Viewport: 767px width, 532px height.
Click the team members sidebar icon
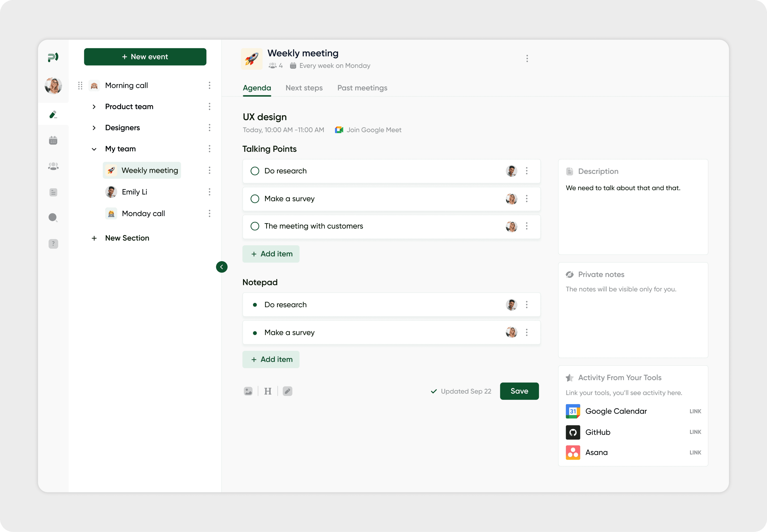click(53, 166)
